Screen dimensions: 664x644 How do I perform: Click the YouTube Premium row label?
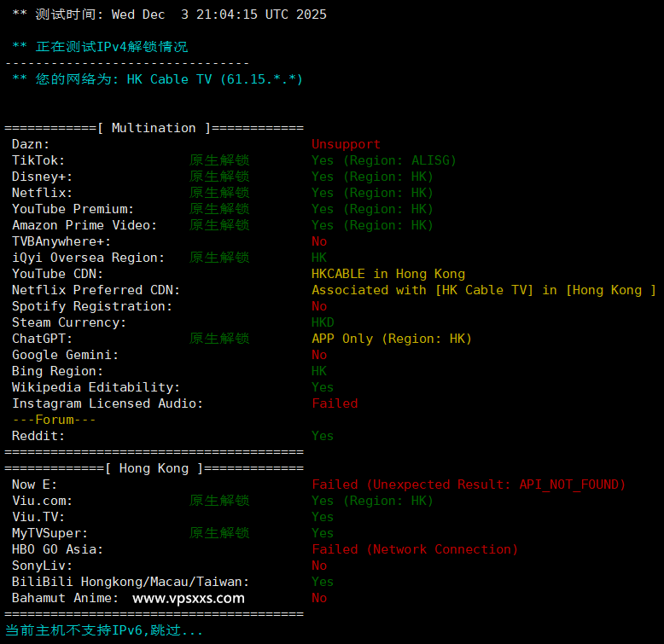73,209
